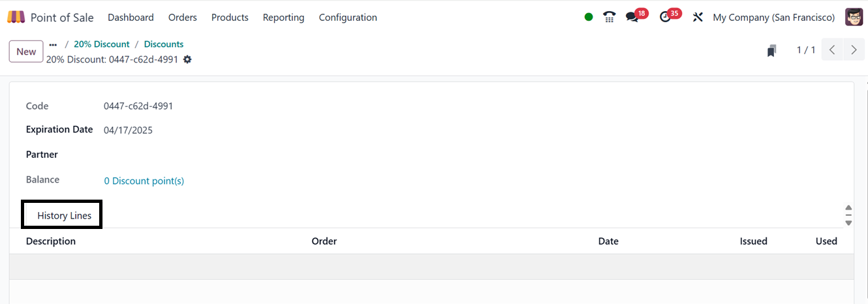The height and width of the screenshot is (304, 868).
Task: Click the Point of Sale app icon
Action: [x=16, y=18]
